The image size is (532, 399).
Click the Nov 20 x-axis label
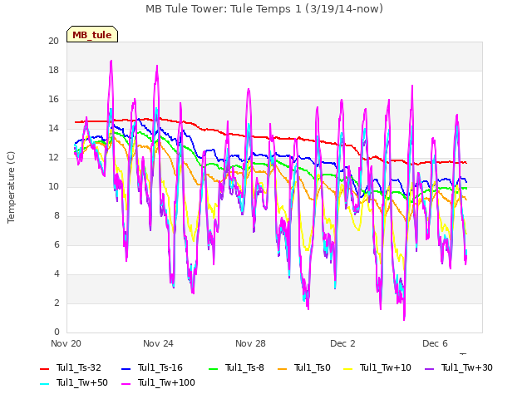pos(66,343)
